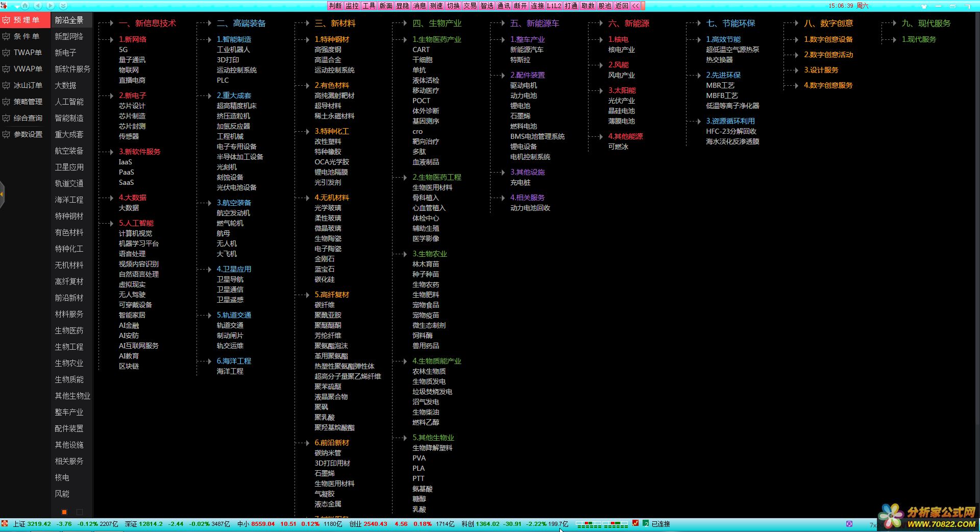
Task: Click the icon beside TWAP单 in sidebar
Action: [6, 53]
